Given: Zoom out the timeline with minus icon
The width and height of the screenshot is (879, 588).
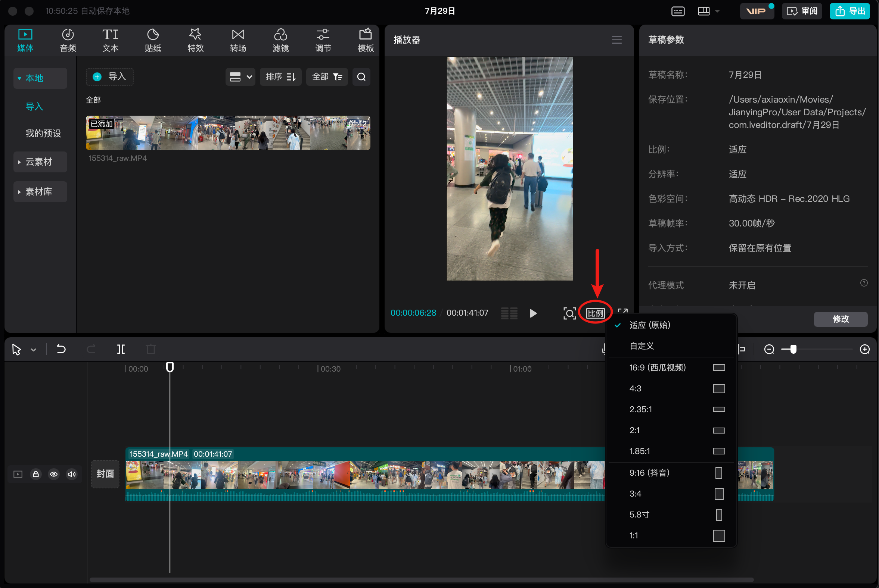Looking at the screenshot, I should pyautogui.click(x=769, y=350).
